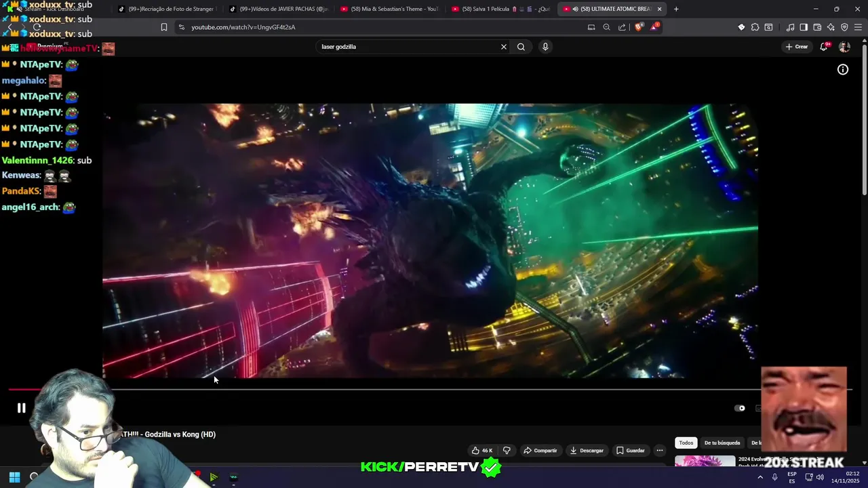Open the browser hamburger main menu
Screen dimensions: 868x488
pyautogui.click(x=858, y=27)
